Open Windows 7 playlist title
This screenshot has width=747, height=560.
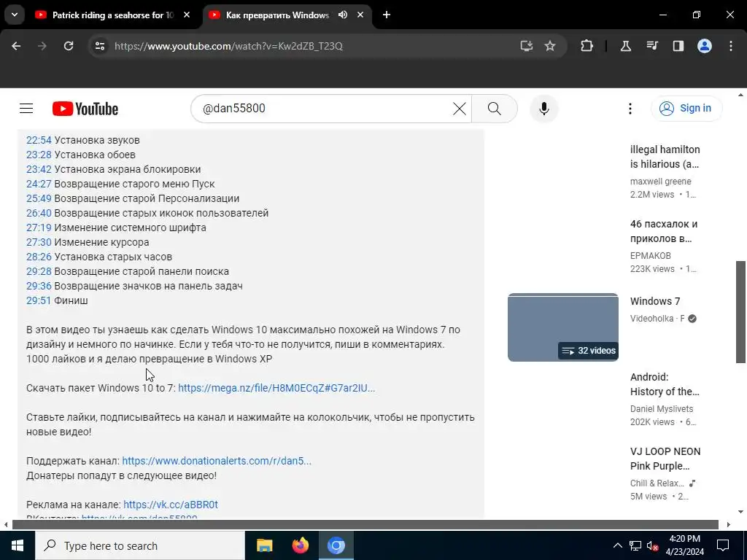point(655,301)
